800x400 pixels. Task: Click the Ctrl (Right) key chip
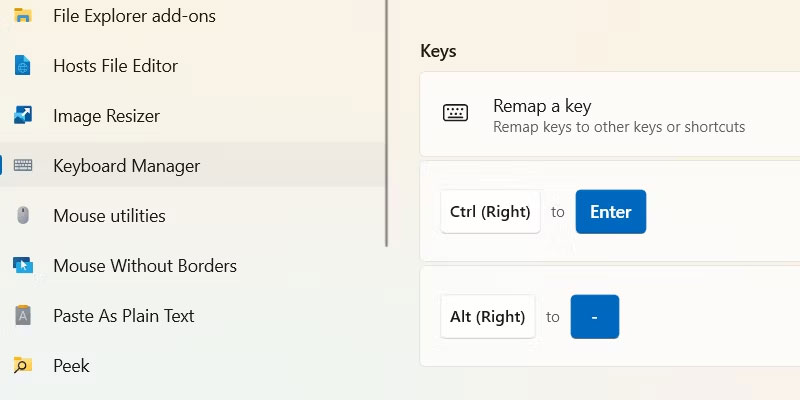pyautogui.click(x=490, y=212)
